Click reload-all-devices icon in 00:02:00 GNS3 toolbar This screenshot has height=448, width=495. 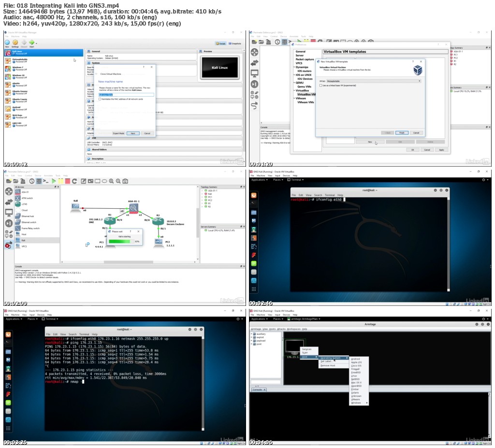coord(74,181)
